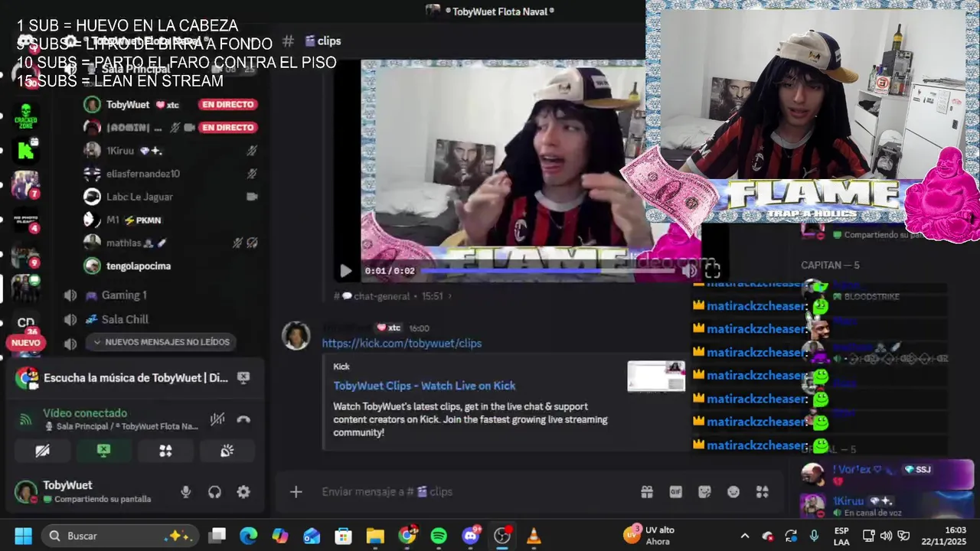Open the Windows Start menu

coord(24,536)
